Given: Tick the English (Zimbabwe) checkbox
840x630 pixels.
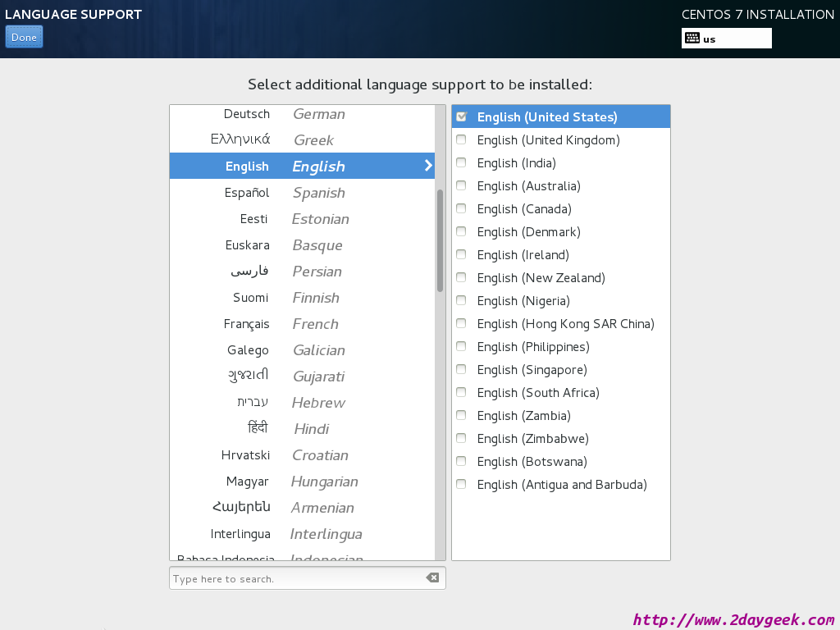Looking at the screenshot, I should tap(461, 438).
